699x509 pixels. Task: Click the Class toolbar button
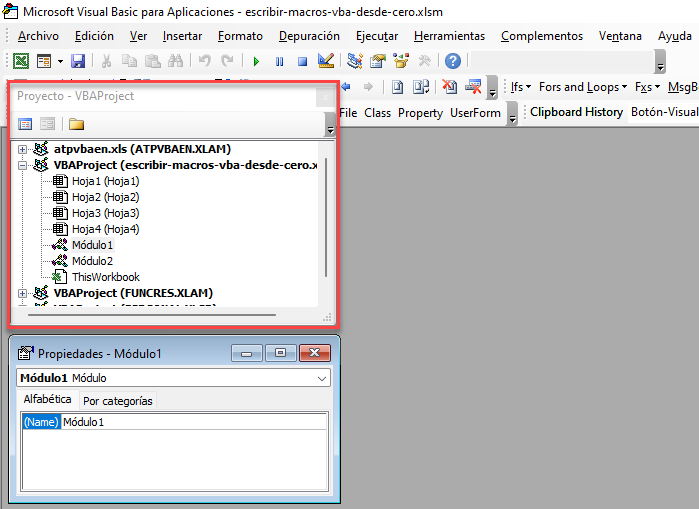[x=377, y=113]
